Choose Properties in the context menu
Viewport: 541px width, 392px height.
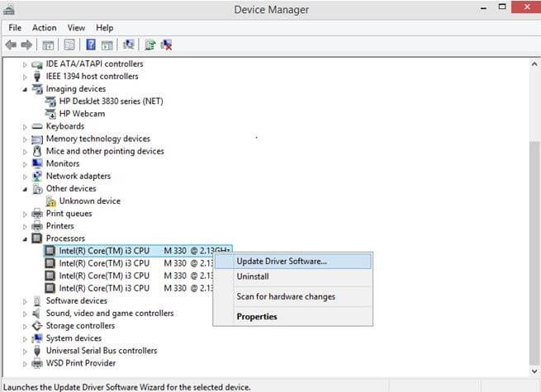pos(293,317)
